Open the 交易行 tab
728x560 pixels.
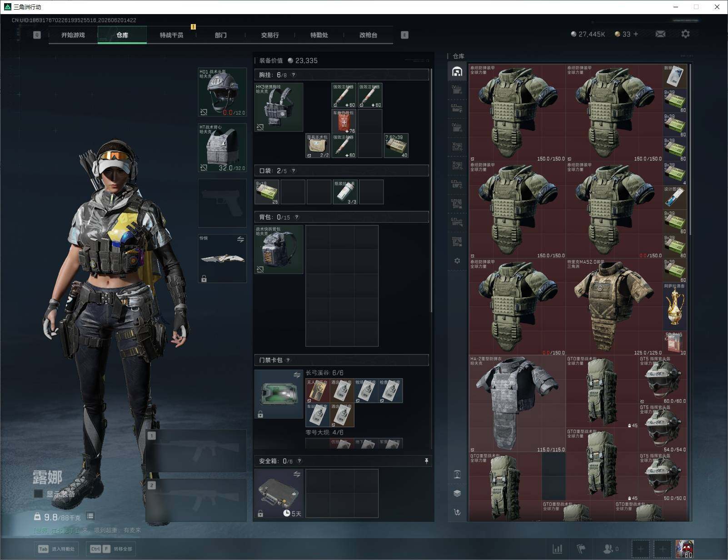(270, 35)
